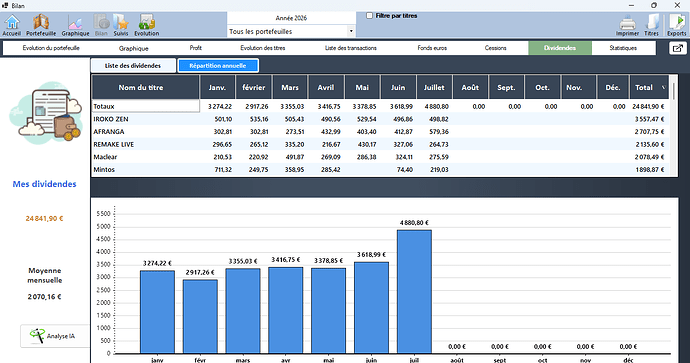690x363 pixels.
Task: Open the Evolution des titres tab
Action: tap(263, 48)
